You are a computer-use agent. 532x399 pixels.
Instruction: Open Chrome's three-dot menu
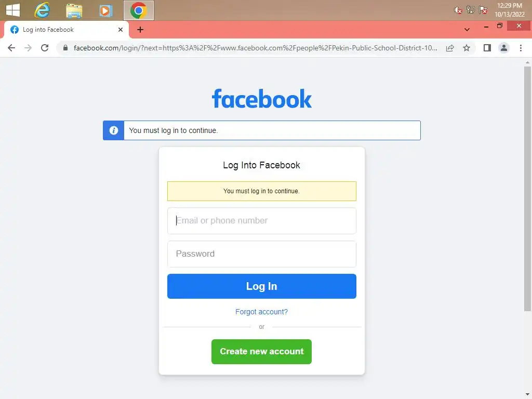click(521, 48)
